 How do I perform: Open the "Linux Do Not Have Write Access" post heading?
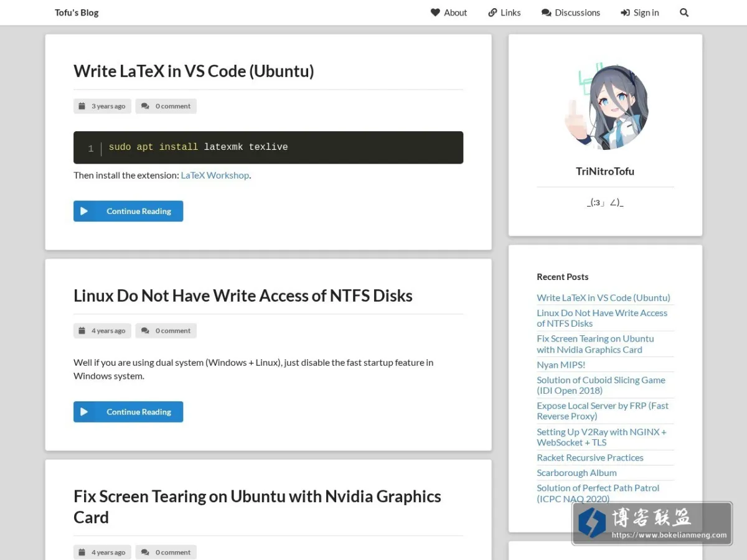tap(243, 296)
